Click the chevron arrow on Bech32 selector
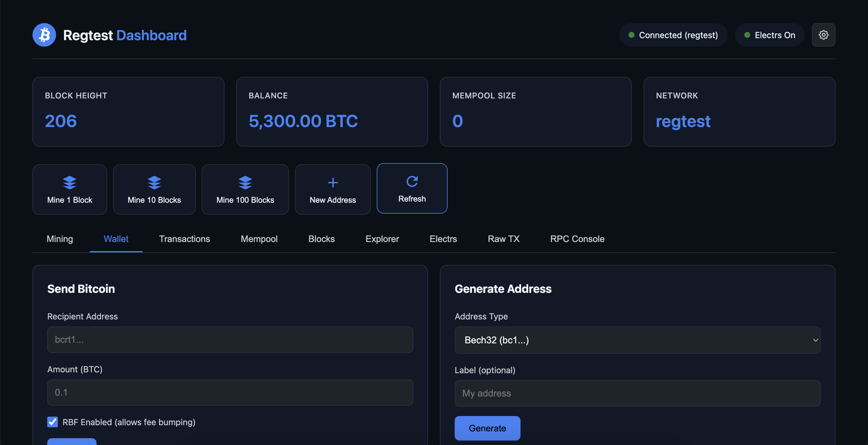The width and height of the screenshot is (868, 445). (x=815, y=340)
